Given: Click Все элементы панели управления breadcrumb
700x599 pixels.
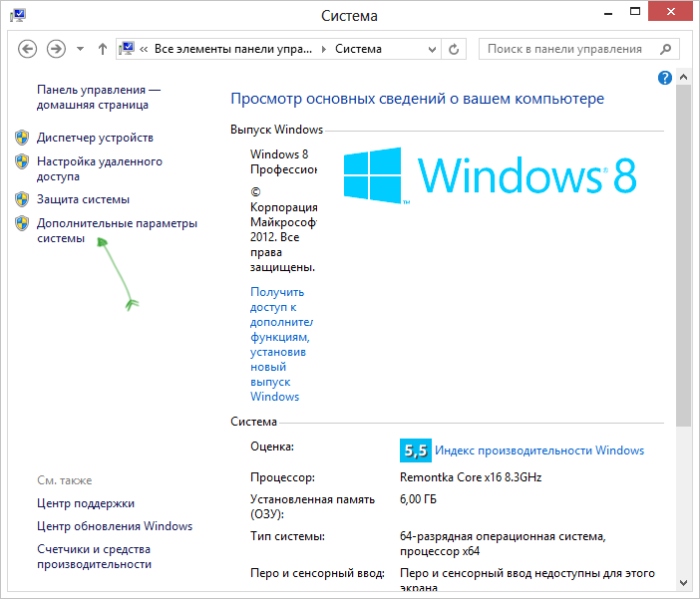Looking at the screenshot, I should click(233, 49).
